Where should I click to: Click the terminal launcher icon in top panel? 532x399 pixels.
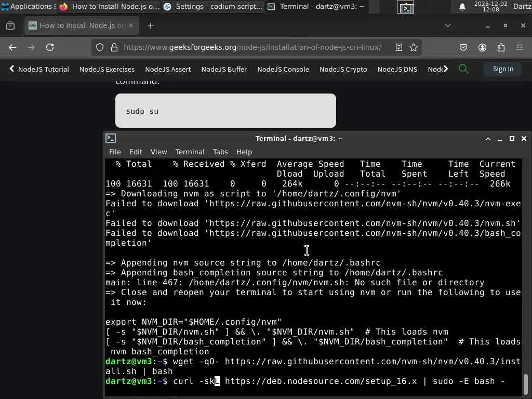pos(405,7)
